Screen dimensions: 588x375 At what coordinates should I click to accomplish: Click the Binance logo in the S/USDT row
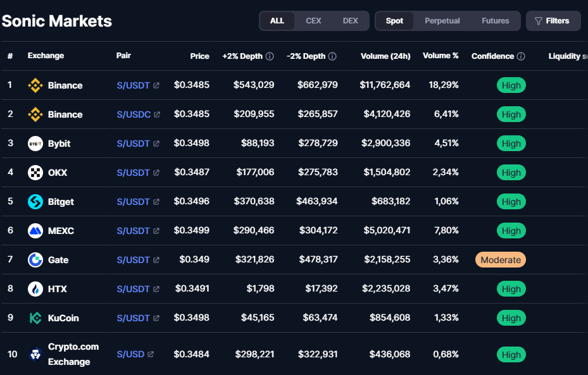35,85
